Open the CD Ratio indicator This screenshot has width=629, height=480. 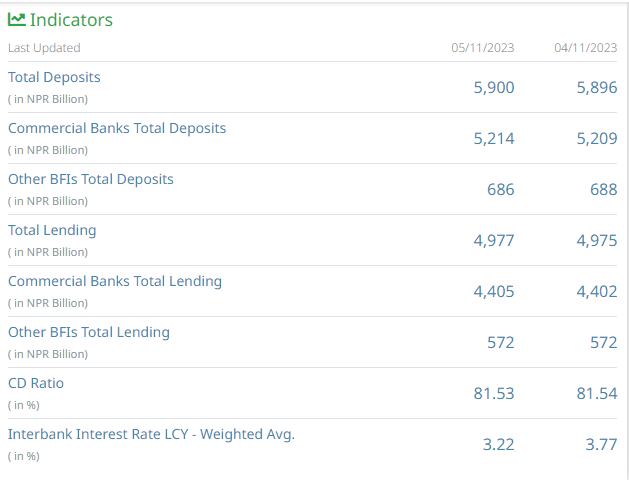(36, 383)
